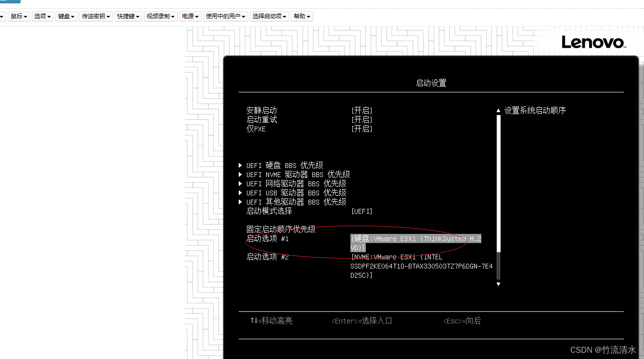This screenshot has height=359, width=644.
Task: Click the 启动设置 page title
Action: 431,83
